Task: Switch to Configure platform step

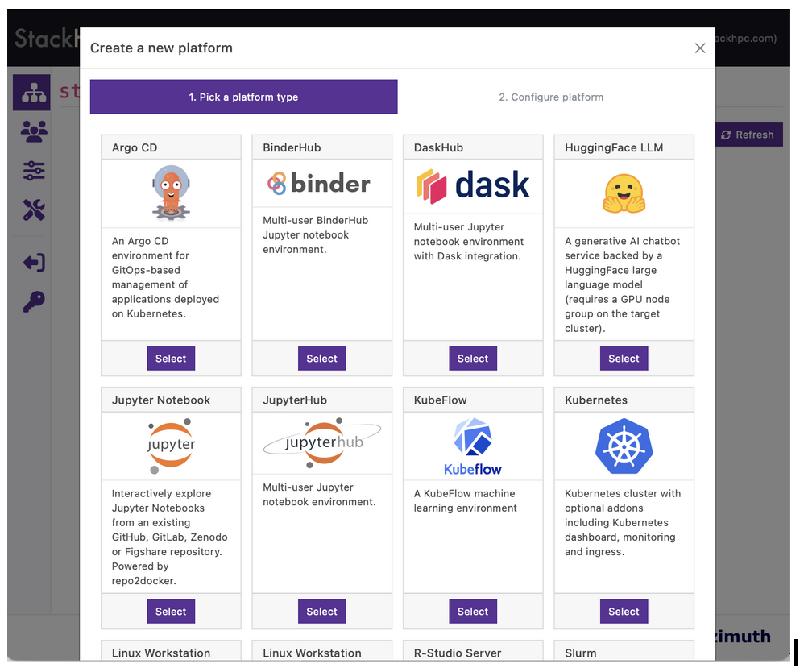Action: (x=551, y=97)
